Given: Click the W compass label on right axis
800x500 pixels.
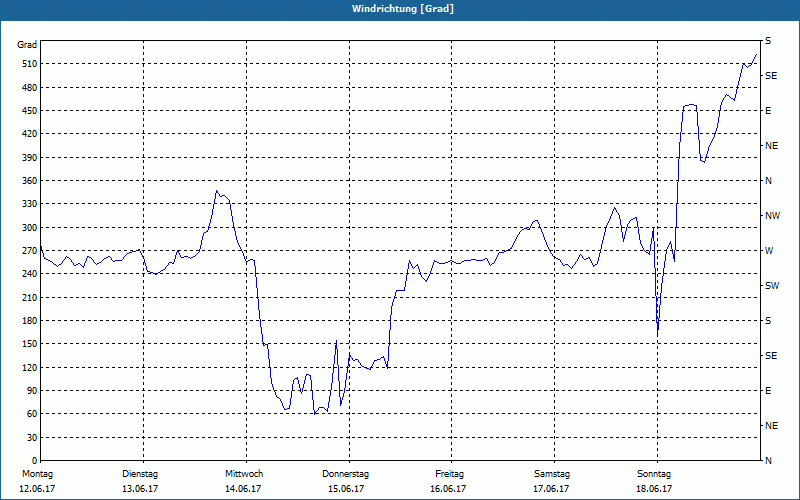Looking at the screenshot, I should pos(769,251).
